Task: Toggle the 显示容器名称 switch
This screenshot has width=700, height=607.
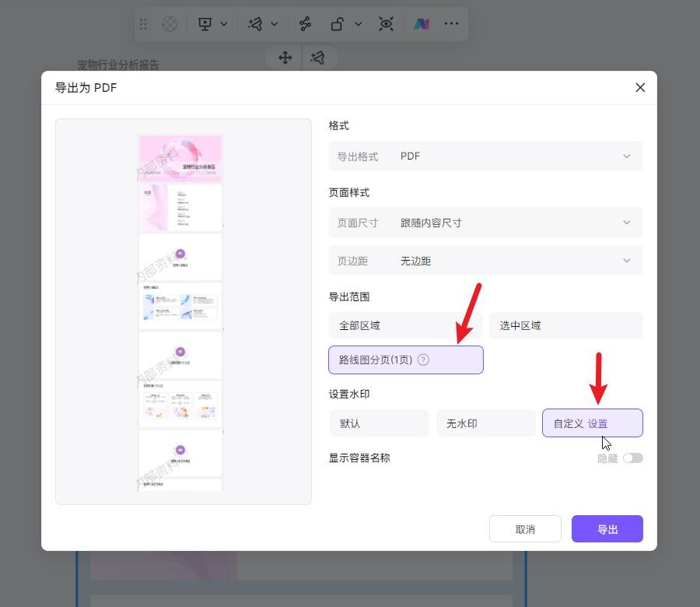Action: click(633, 458)
